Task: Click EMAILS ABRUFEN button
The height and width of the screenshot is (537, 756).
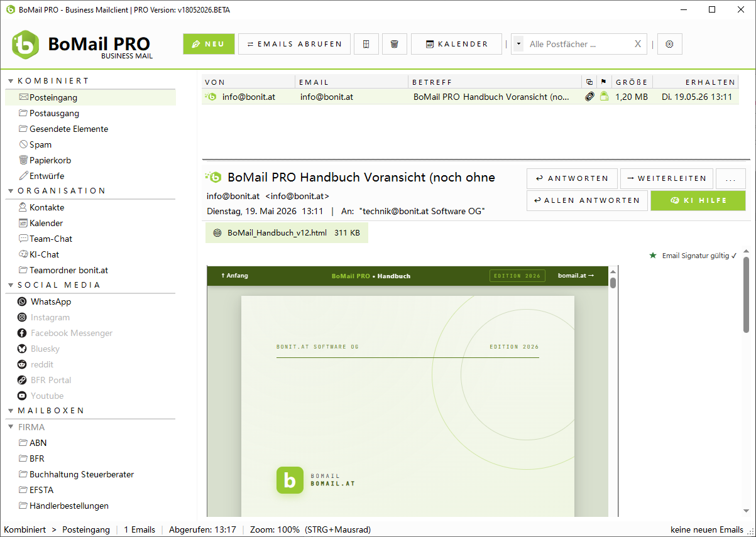Action: pos(294,44)
